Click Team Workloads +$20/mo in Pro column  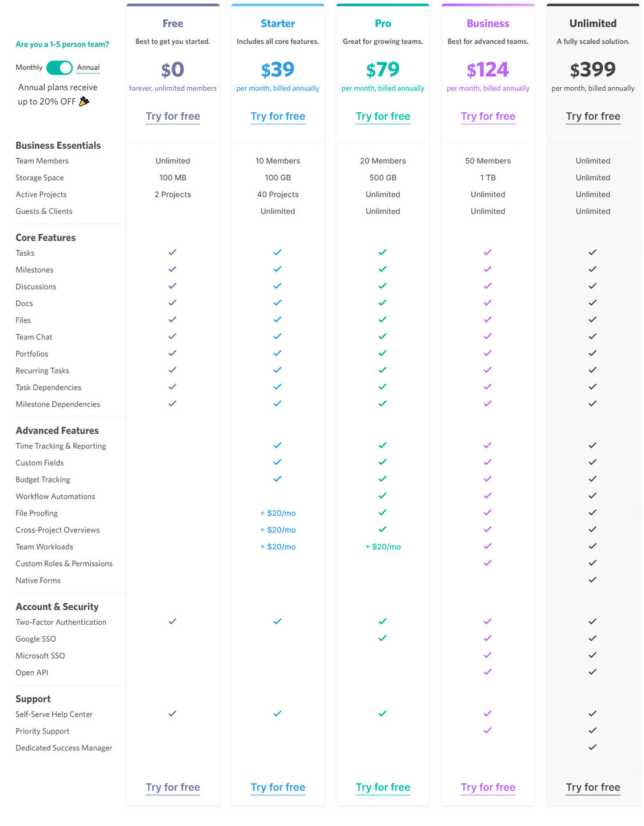point(383,547)
